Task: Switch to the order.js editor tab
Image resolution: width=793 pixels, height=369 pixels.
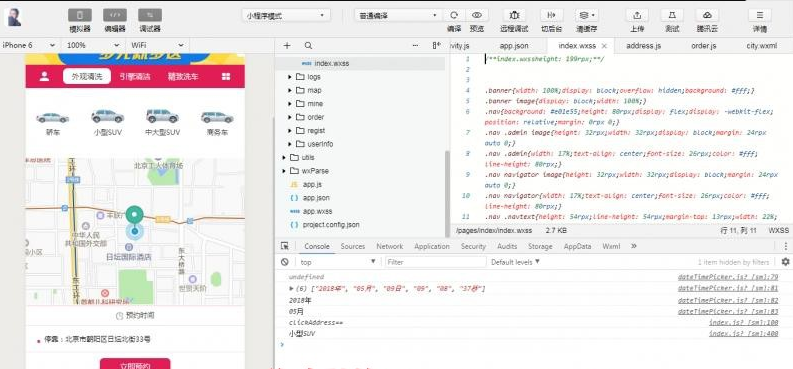Action: click(x=703, y=45)
